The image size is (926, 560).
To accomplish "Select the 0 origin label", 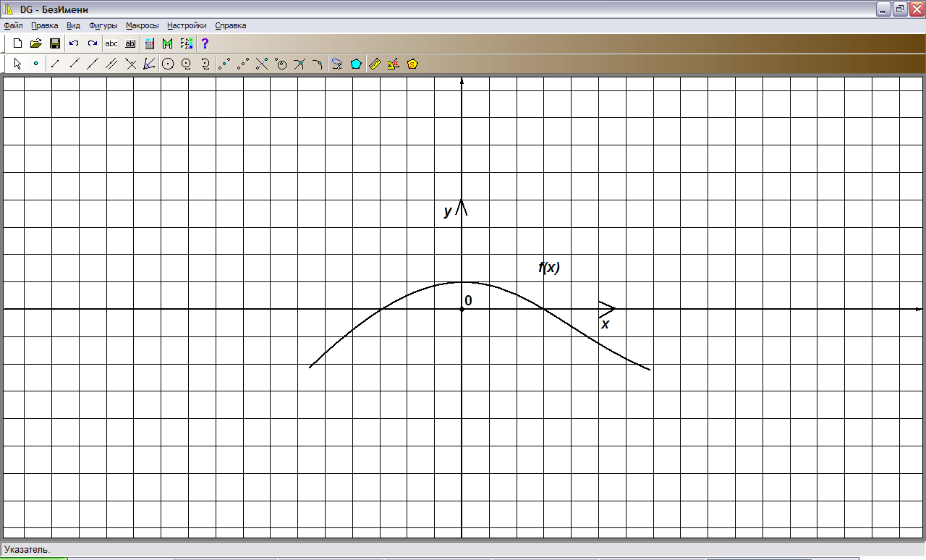I will coord(468,300).
